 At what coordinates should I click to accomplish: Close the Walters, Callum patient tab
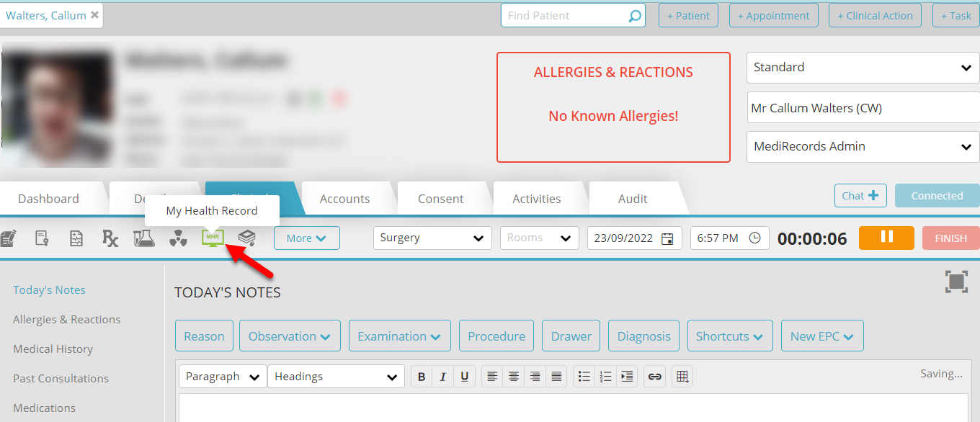[x=94, y=15]
